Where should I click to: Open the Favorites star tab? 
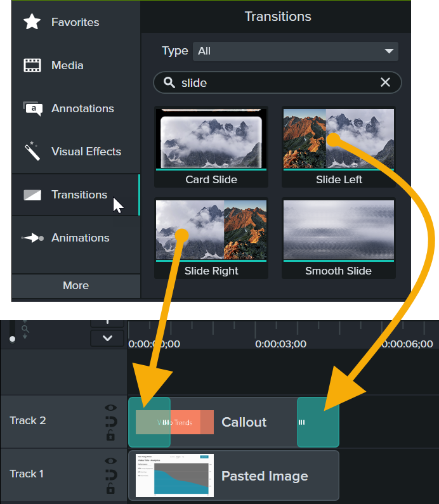[x=32, y=22]
